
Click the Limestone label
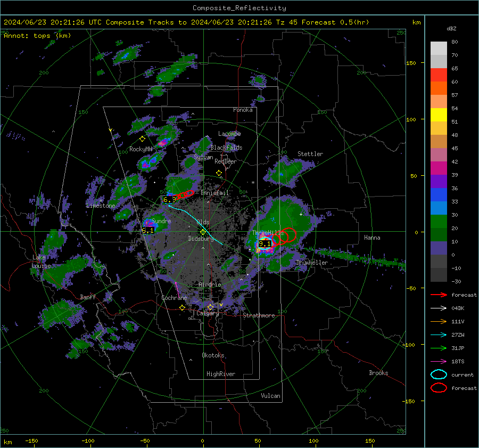(101, 206)
